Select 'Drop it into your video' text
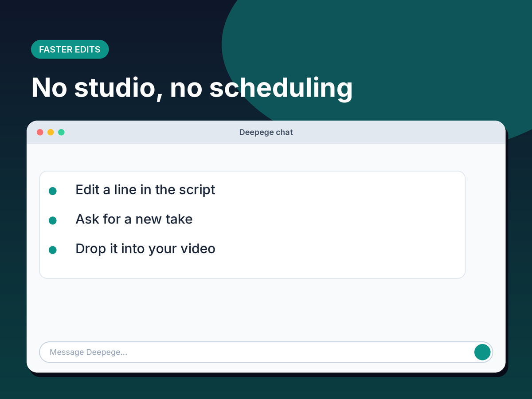Screen dimensions: 532x399 pyautogui.click(x=145, y=249)
